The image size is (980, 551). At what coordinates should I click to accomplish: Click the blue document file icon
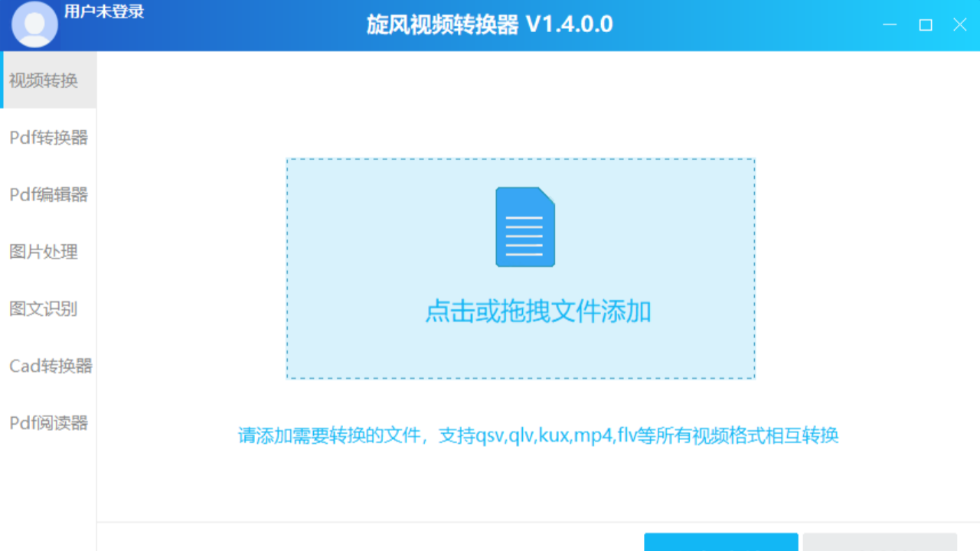click(525, 227)
